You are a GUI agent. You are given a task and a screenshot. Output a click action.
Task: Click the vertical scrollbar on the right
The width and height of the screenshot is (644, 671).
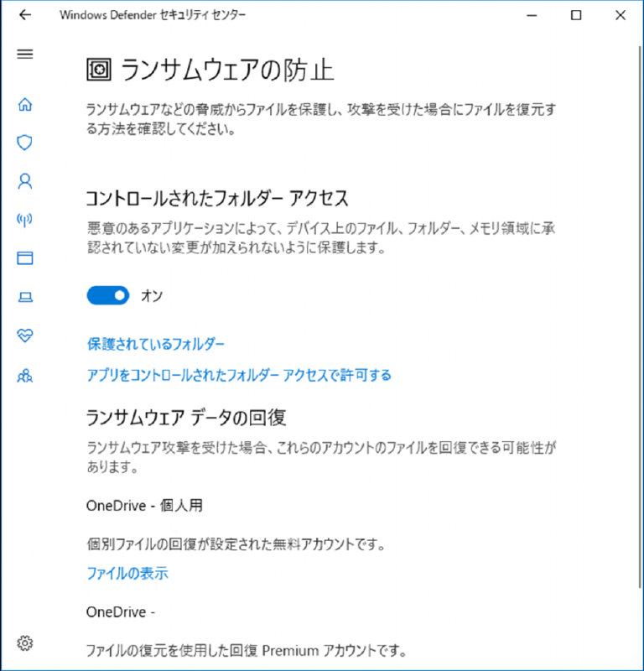click(x=640, y=316)
